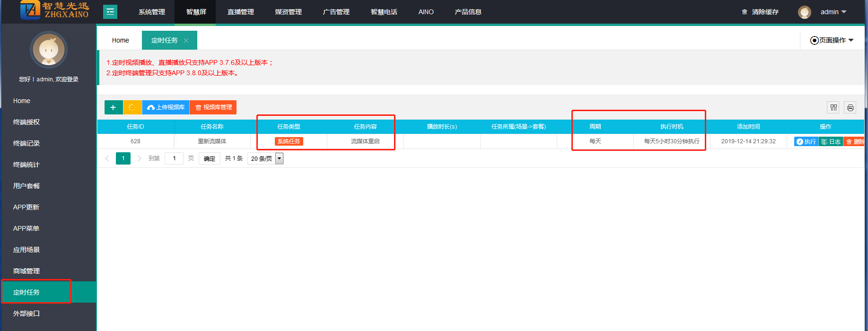Click the 确定 pagination confirm button
Image resolution: width=868 pixels, height=331 pixels.
pyautogui.click(x=209, y=158)
